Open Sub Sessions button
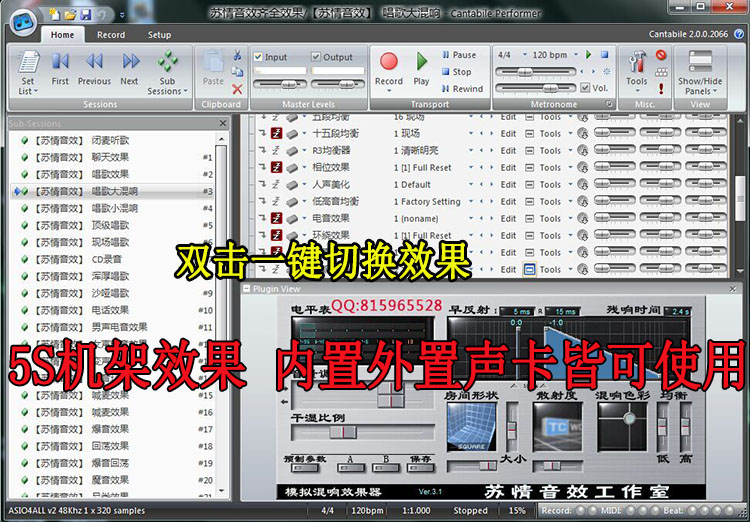 click(x=167, y=72)
